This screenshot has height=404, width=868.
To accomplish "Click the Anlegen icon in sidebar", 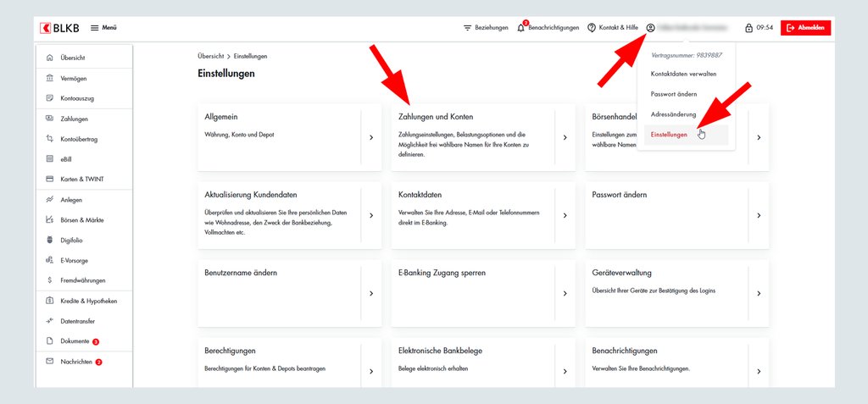I will point(49,200).
